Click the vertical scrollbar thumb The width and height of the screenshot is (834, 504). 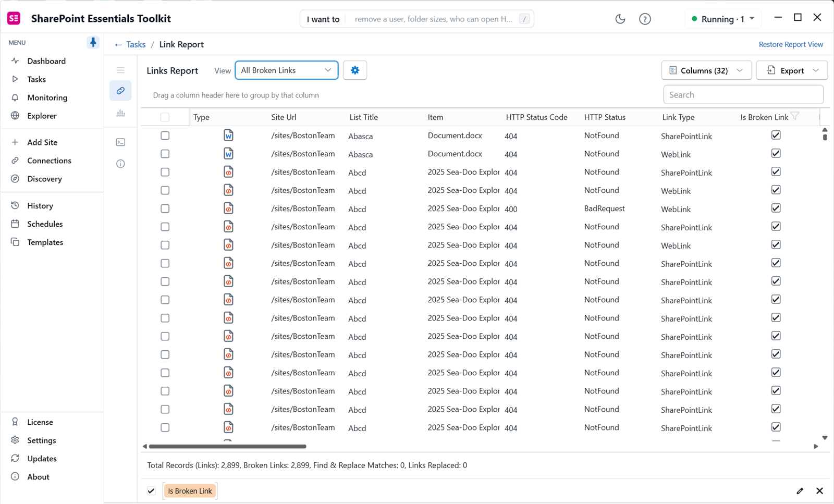pyautogui.click(x=825, y=137)
